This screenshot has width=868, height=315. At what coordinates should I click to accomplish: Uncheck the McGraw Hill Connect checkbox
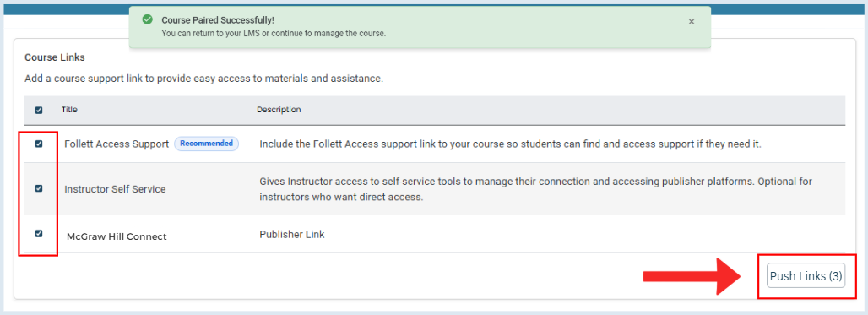(39, 234)
